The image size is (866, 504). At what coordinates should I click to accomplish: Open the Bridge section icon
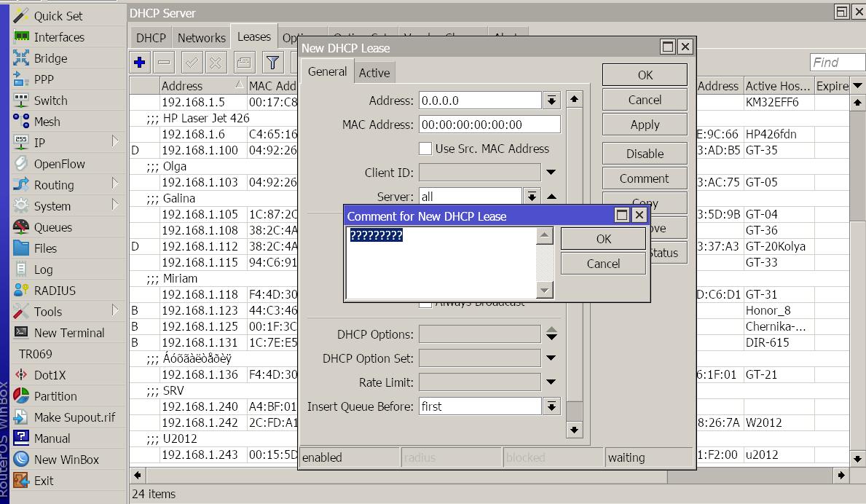tap(21, 58)
